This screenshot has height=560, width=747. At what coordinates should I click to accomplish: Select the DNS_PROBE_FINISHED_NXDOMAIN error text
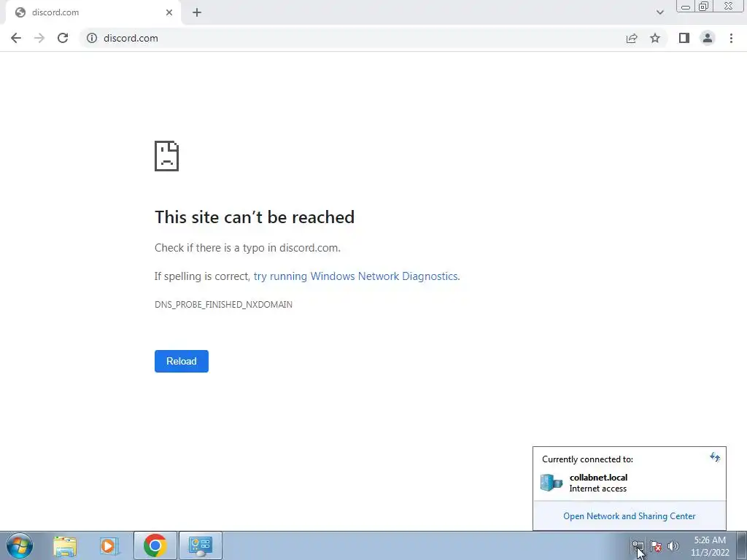223,304
